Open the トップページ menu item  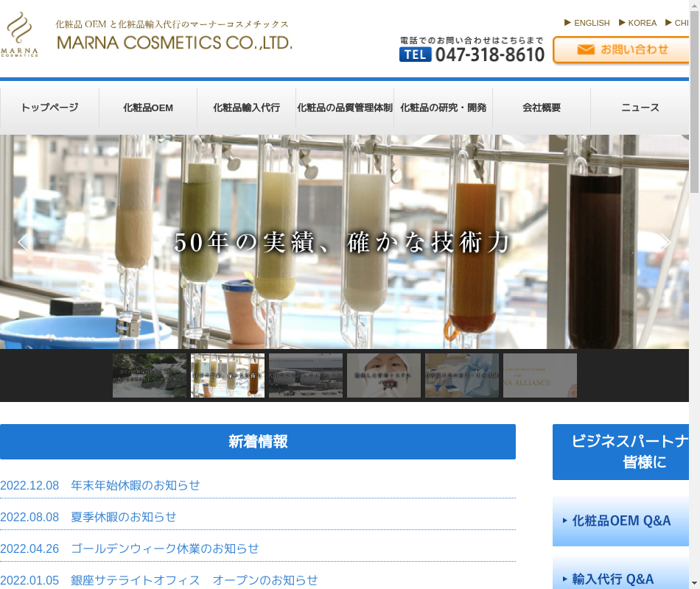(x=49, y=107)
